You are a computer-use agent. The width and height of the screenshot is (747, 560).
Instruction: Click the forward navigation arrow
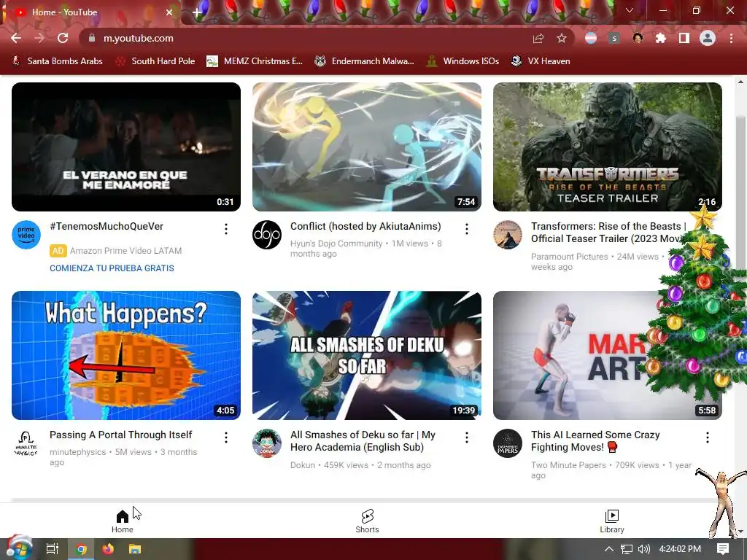click(x=39, y=38)
